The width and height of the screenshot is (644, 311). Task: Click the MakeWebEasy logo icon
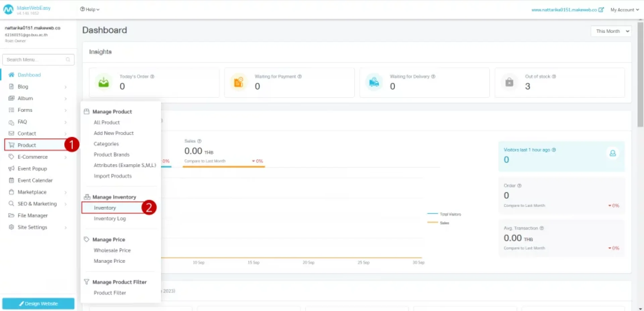[8, 10]
